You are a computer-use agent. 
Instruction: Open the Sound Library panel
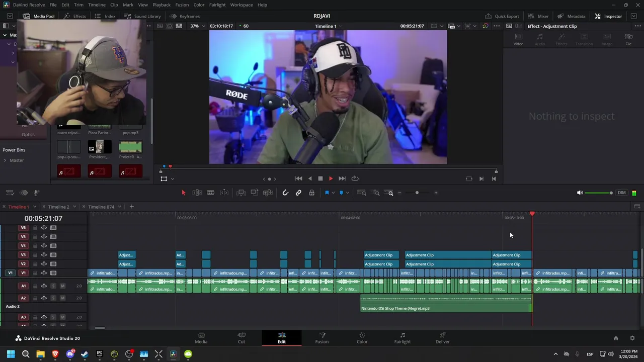tap(142, 16)
